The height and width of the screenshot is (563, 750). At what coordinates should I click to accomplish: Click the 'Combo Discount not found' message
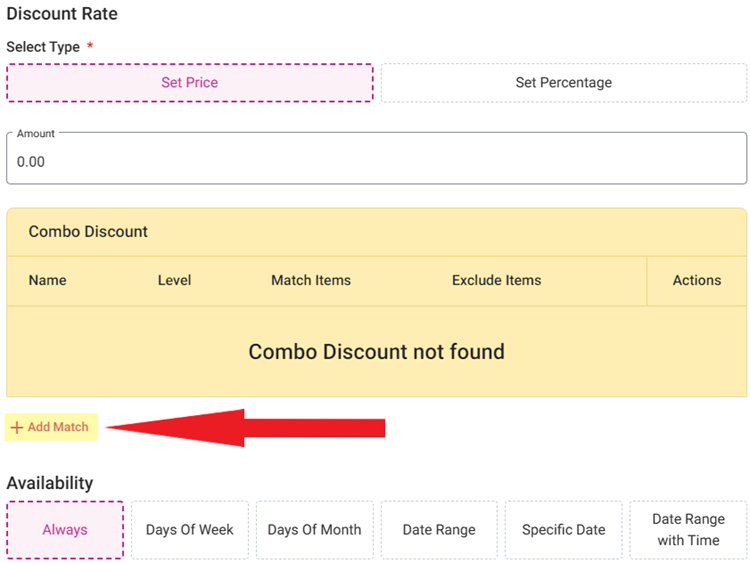(376, 352)
